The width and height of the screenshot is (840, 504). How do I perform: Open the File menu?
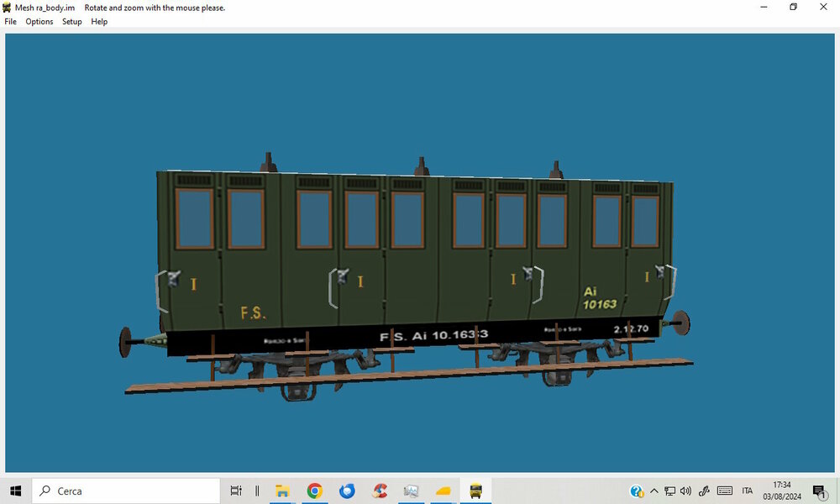tap(10, 22)
